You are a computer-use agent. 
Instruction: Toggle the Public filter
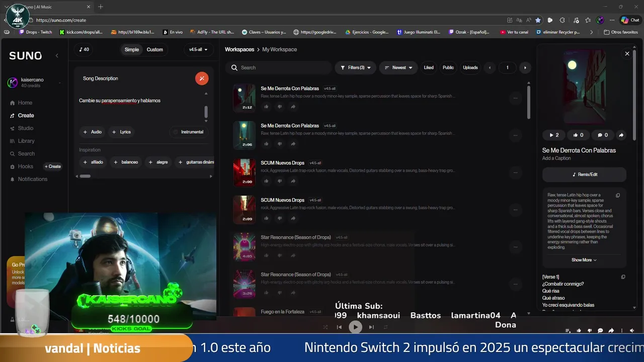(x=448, y=67)
